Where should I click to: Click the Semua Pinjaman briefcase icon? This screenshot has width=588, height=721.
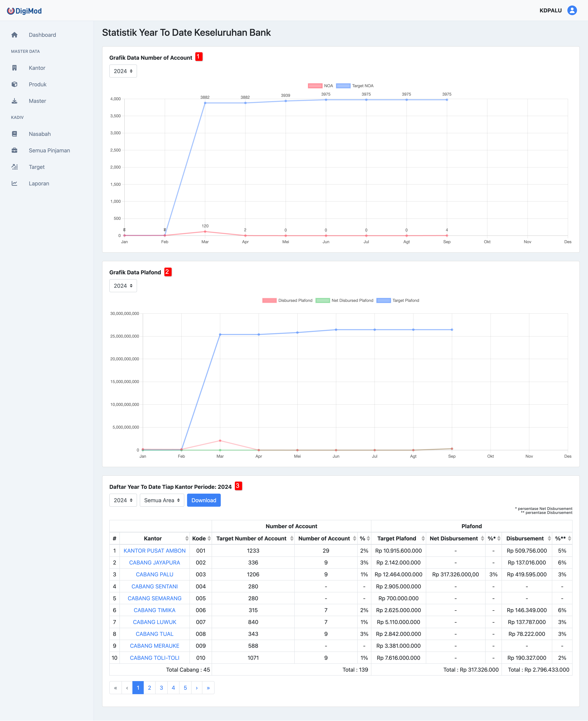[x=14, y=150]
